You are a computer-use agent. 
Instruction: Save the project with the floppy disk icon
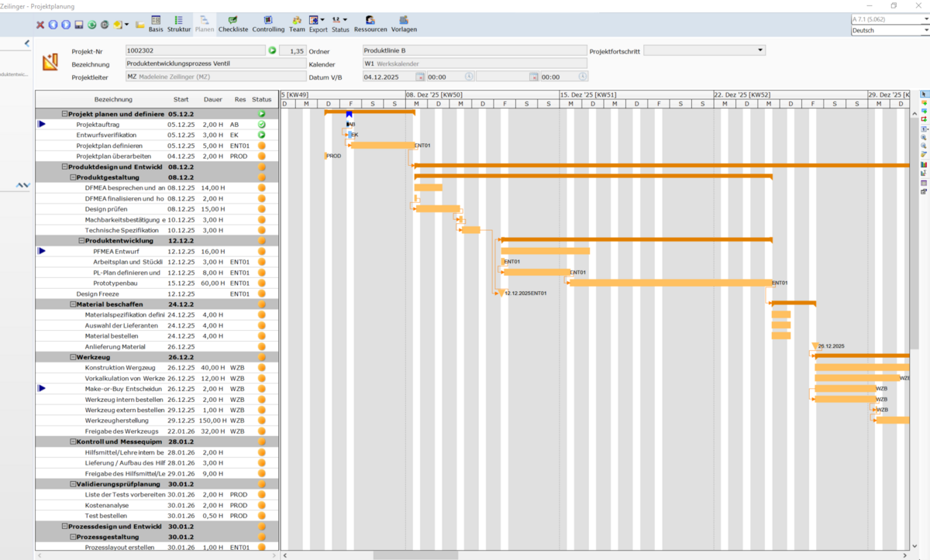click(x=78, y=25)
